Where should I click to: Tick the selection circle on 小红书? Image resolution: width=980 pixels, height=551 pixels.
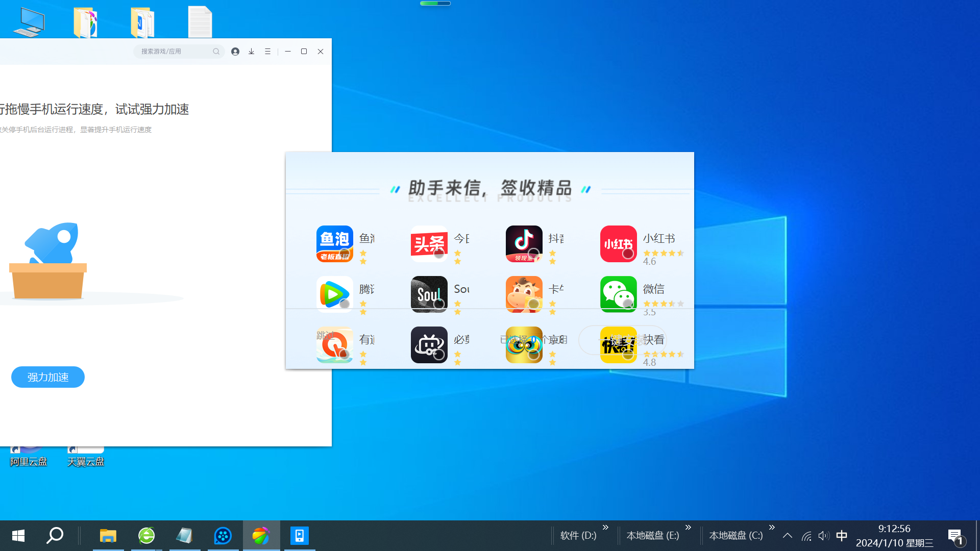(628, 254)
